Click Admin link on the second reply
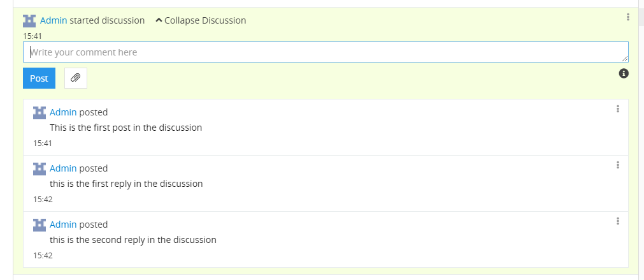Screen dimensions: 644x280 tap(63, 225)
